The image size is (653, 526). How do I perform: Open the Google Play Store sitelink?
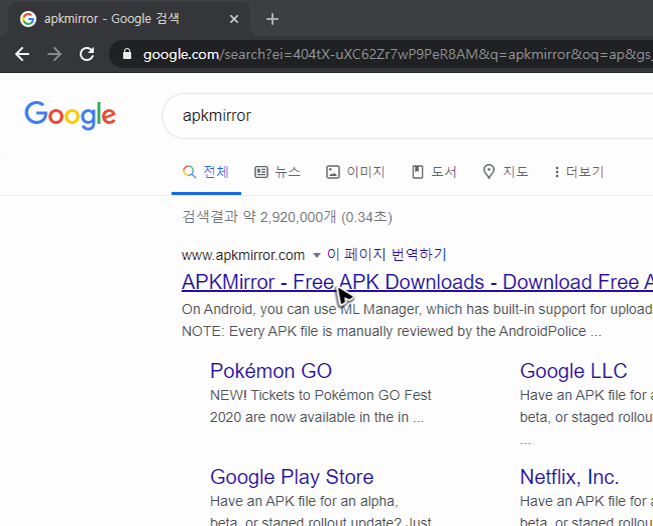(292, 477)
